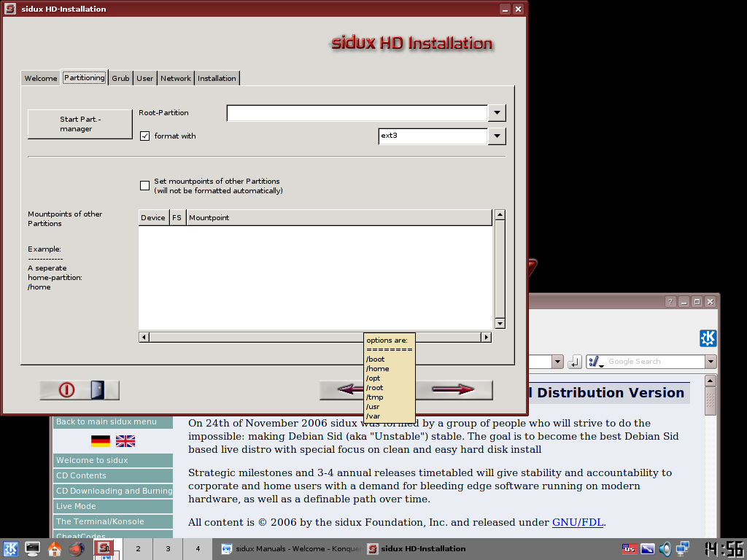The height and width of the screenshot is (560, 747).
Task: Click the sidux logo icon in installer title bar
Action: click(10, 9)
